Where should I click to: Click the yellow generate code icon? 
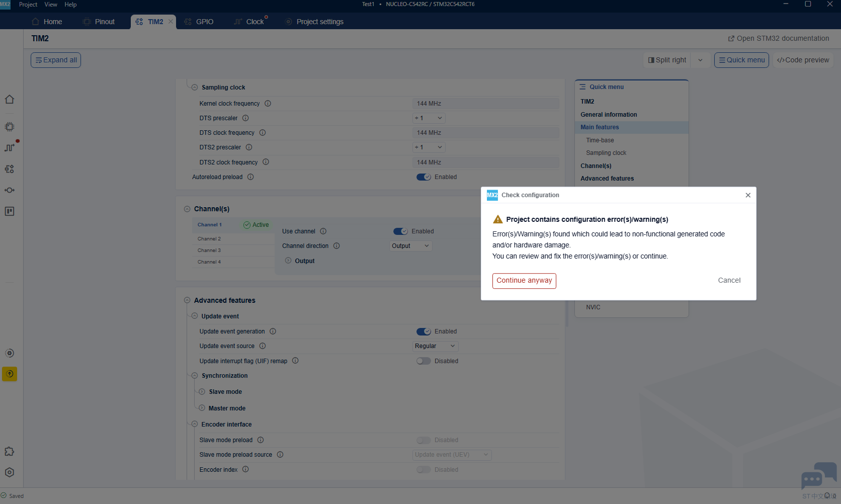(x=10, y=374)
